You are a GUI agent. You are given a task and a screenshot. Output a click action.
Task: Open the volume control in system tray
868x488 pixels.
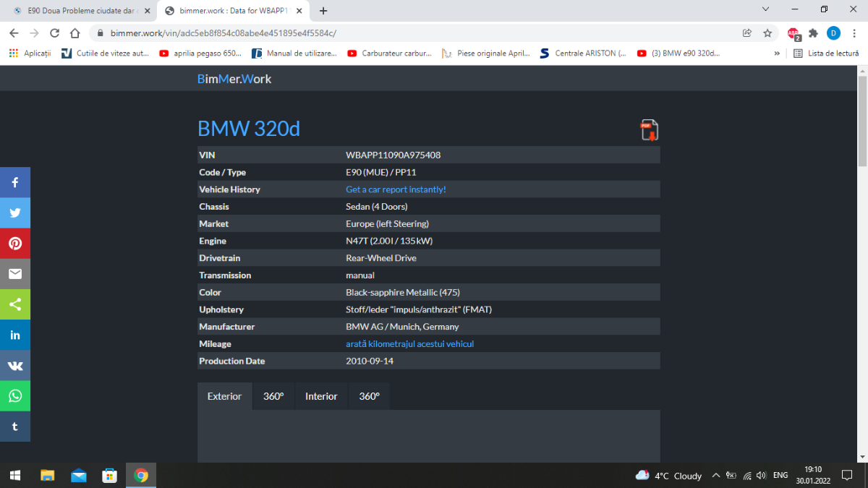[x=761, y=476]
